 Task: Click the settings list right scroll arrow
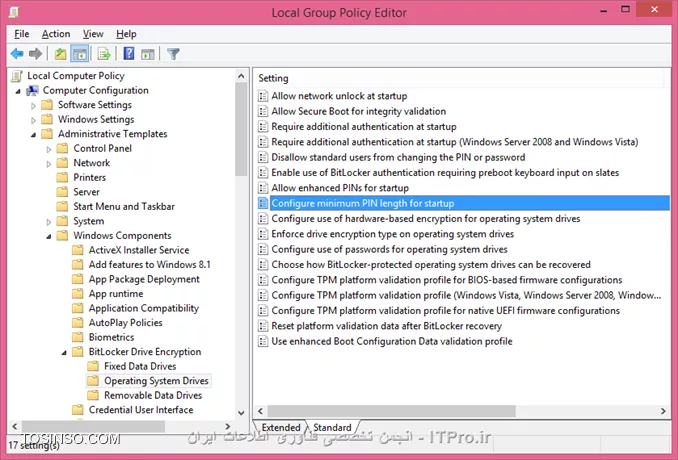(663, 411)
